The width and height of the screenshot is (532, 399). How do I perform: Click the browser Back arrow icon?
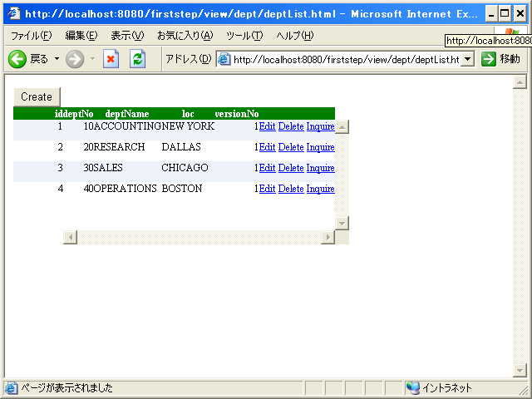click(x=17, y=59)
